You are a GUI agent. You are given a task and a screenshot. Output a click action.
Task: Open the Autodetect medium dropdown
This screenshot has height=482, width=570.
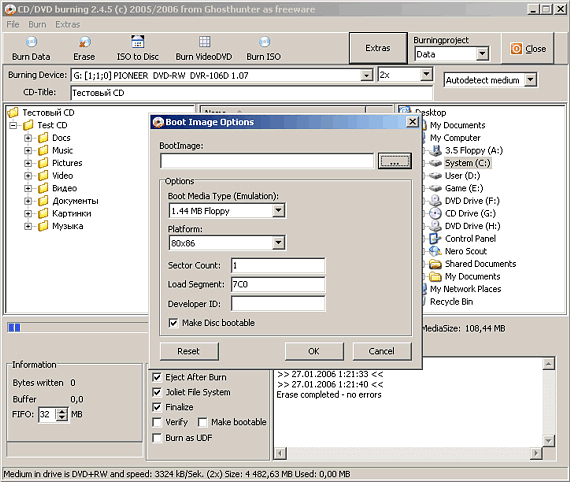pos(530,80)
